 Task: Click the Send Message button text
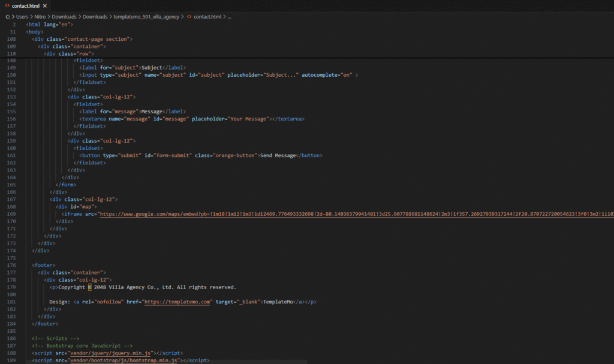[x=278, y=155]
